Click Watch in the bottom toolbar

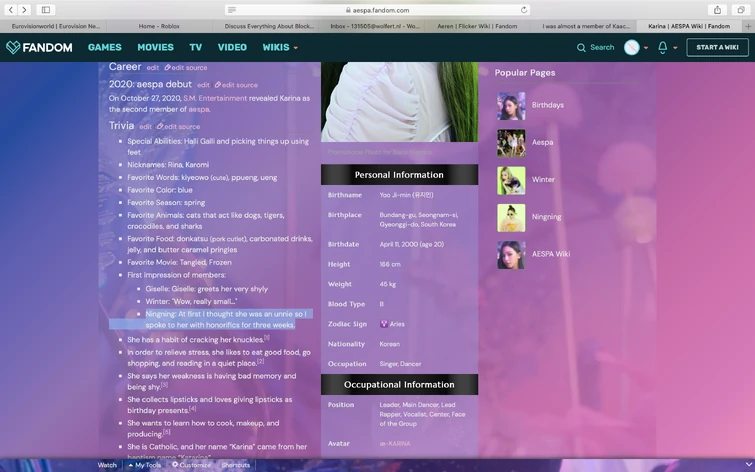(107, 465)
